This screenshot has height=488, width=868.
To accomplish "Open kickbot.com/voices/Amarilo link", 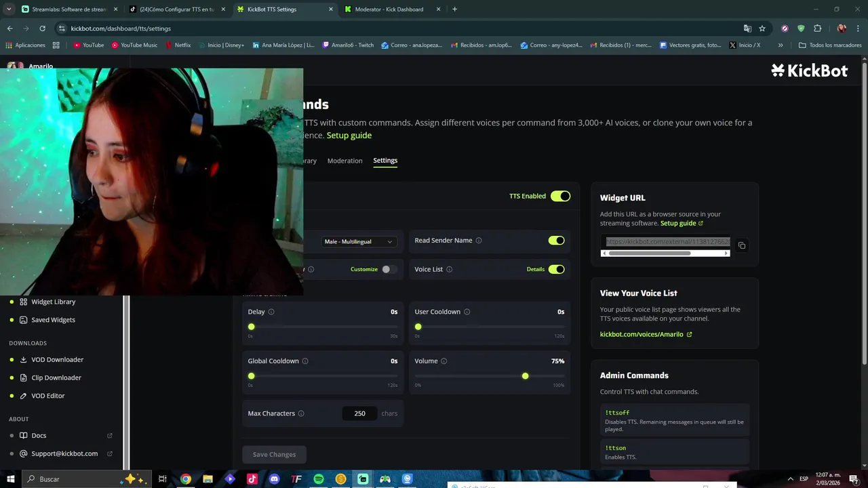I will pos(646,334).
